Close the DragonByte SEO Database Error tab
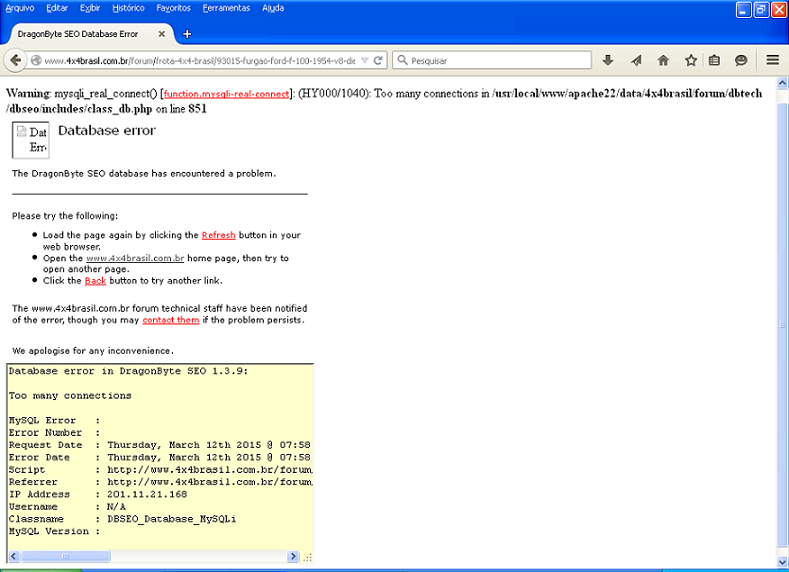This screenshot has width=789, height=572. (x=162, y=34)
